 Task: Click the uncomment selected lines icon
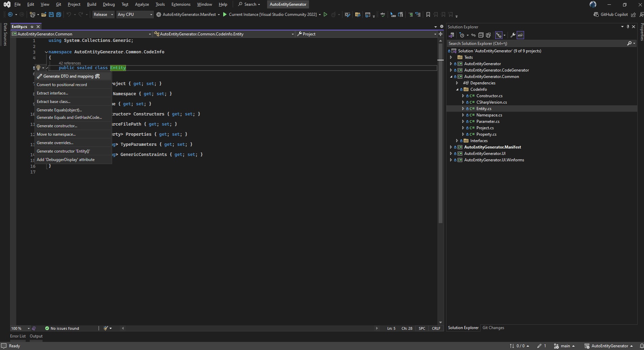click(418, 15)
